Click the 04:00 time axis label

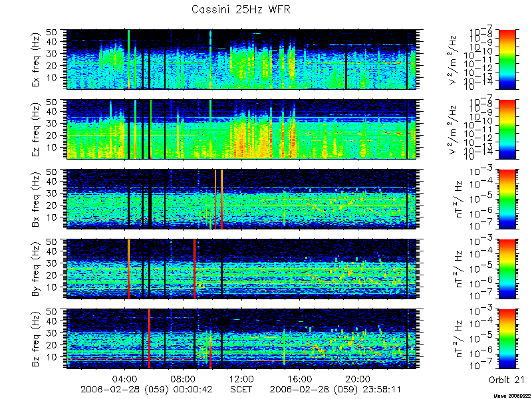[125, 378]
